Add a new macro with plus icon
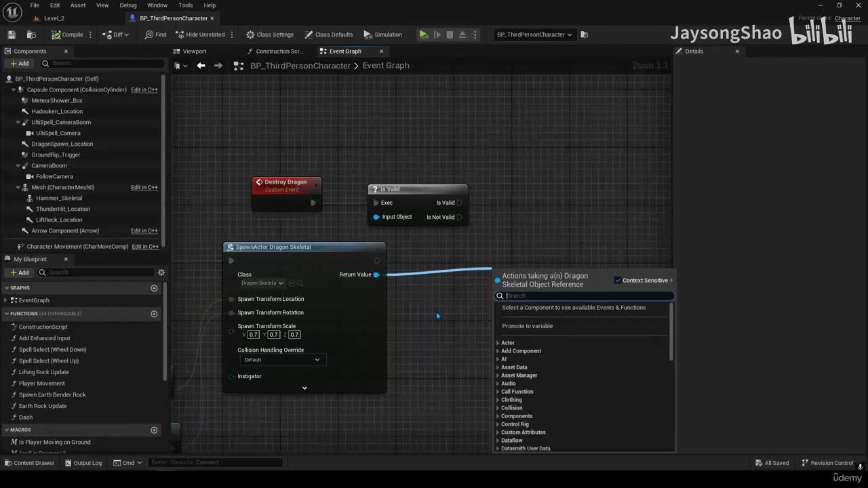 click(x=154, y=430)
